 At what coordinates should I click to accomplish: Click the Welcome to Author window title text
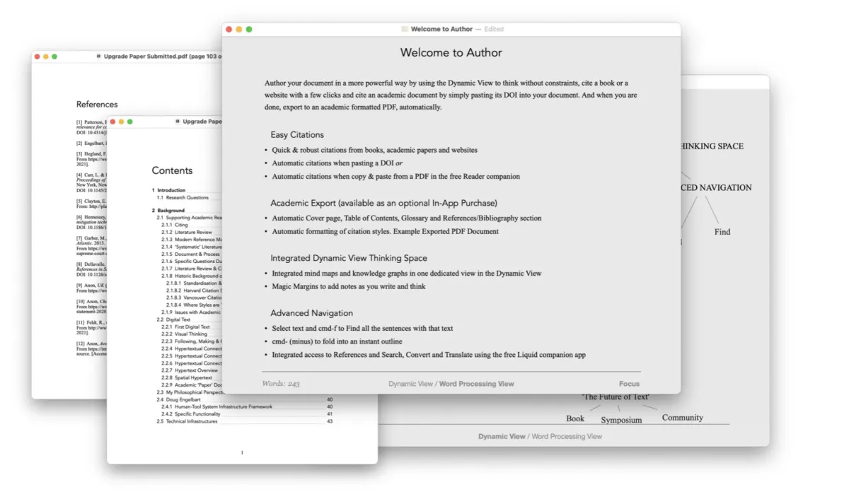(441, 29)
